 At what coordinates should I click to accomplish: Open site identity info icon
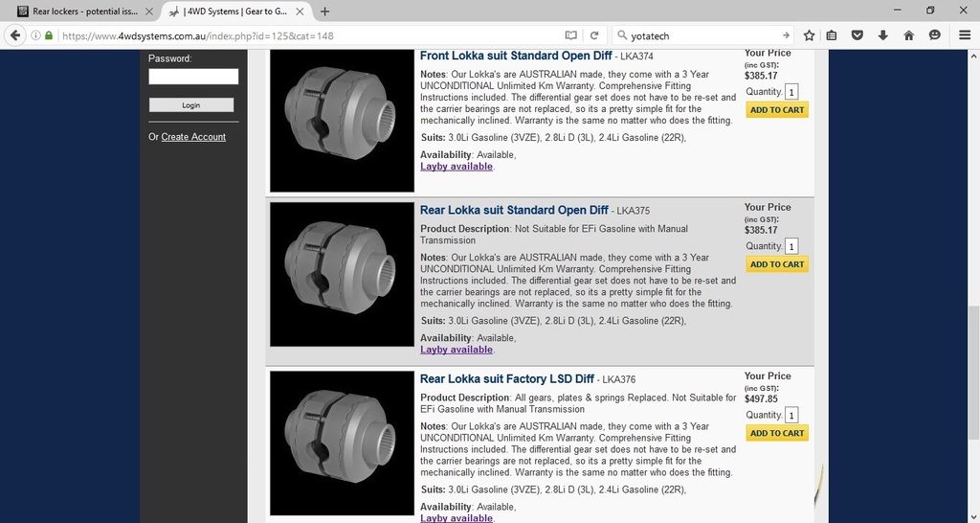35,35
